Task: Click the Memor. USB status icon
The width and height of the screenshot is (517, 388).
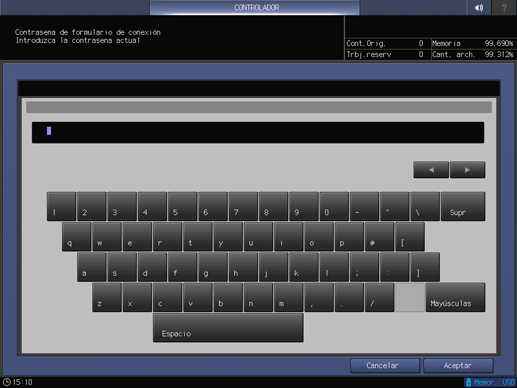Action: tap(490, 382)
